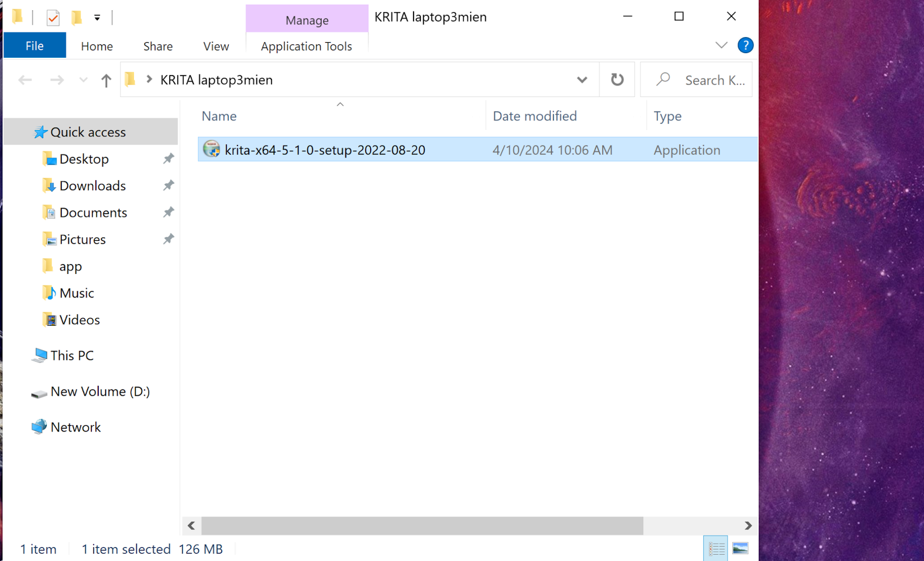Click the New Volume drive icon
924x561 pixels.
(39, 393)
